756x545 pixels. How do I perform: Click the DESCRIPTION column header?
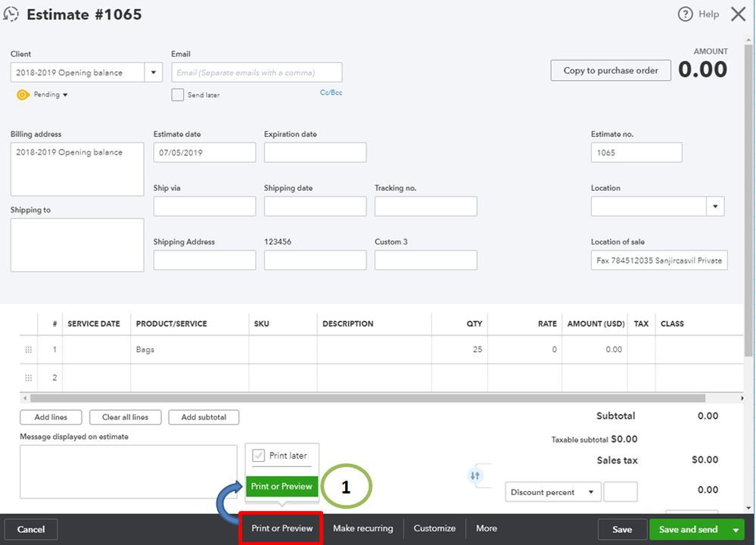point(347,324)
